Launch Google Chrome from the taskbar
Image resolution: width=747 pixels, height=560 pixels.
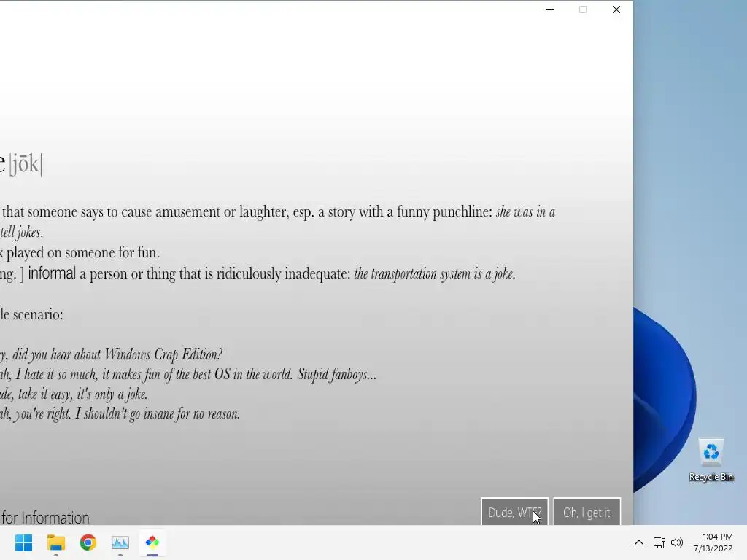tap(88, 542)
